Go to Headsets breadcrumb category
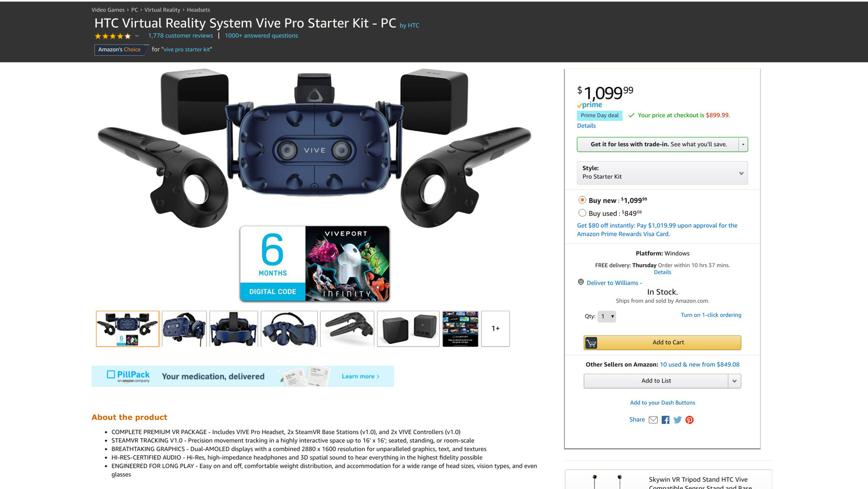The width and height of the screenshot is (868, 489). [198, 10]
